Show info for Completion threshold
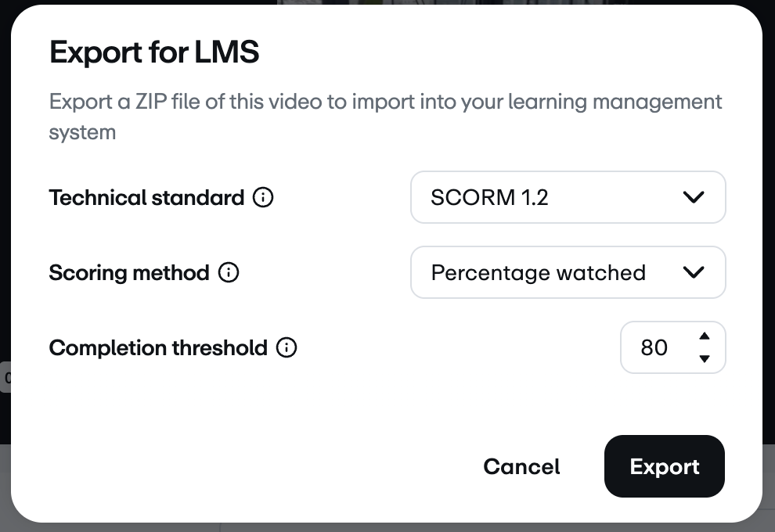775x532 pixels. [x=287, y=348]
